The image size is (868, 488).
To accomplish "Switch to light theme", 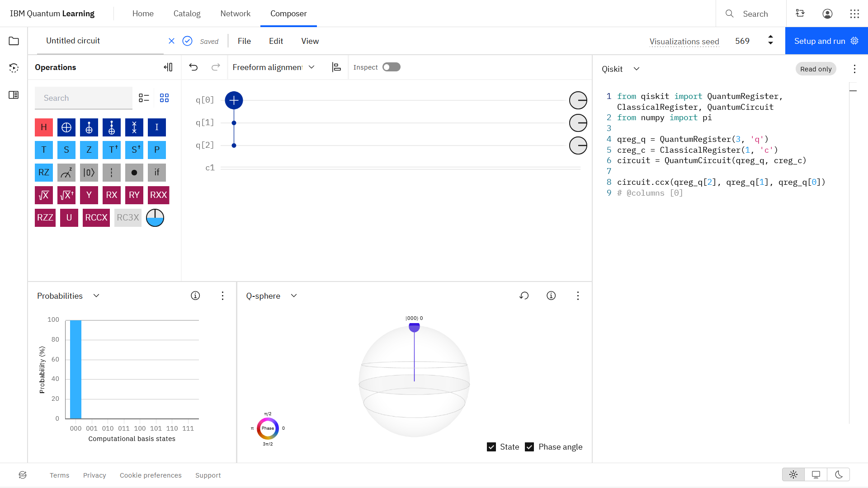I will (x=793, y=474).
